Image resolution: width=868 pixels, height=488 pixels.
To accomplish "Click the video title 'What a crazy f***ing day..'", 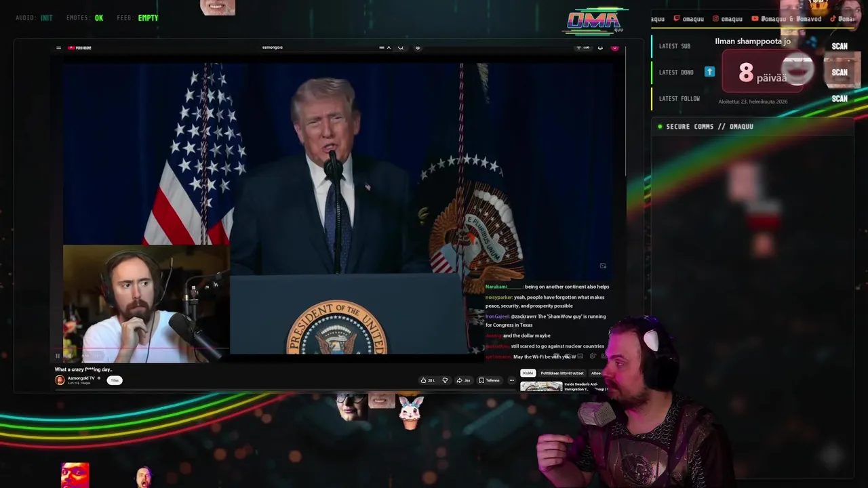I will coord(83,369).
